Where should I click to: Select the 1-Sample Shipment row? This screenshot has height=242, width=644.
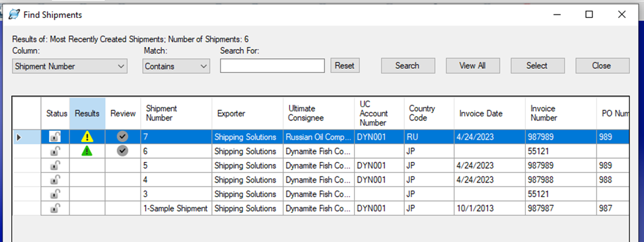point(320,208)
